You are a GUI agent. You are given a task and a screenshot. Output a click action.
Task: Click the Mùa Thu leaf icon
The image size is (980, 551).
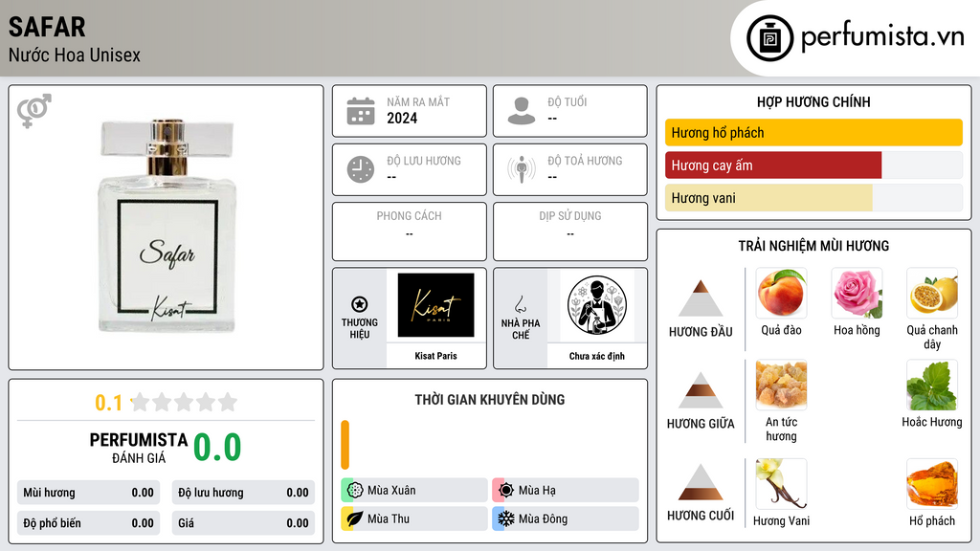(355, 518)
